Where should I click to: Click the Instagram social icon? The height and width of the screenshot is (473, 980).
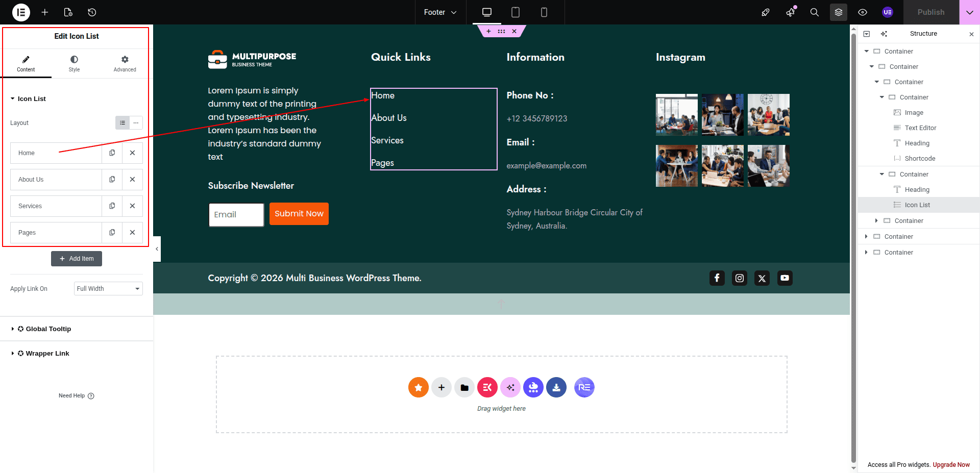coord(740,278)
